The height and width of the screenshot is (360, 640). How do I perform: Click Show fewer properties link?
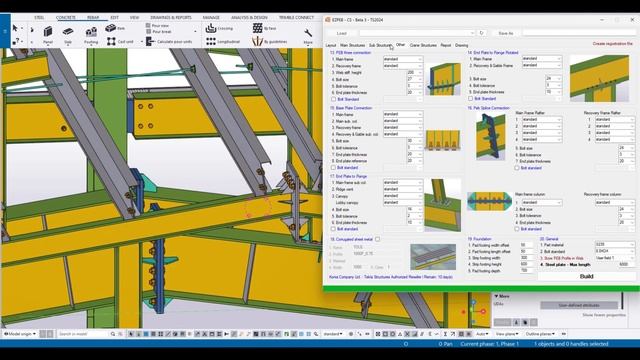[x=604, y=315]
